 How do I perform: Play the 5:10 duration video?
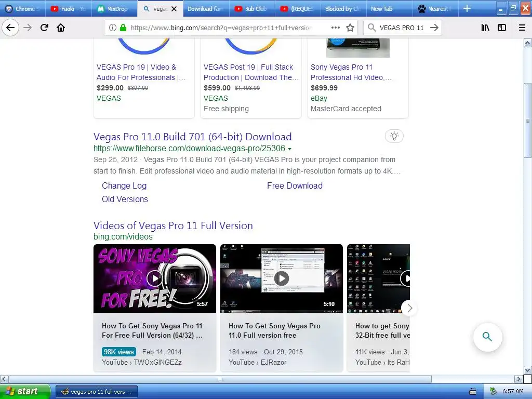281,278
